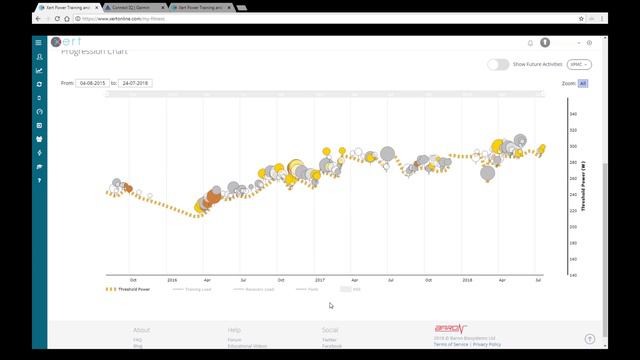Bookmark this page with the star
This screenshot has width=640, height=360.
tap(581, 19)
